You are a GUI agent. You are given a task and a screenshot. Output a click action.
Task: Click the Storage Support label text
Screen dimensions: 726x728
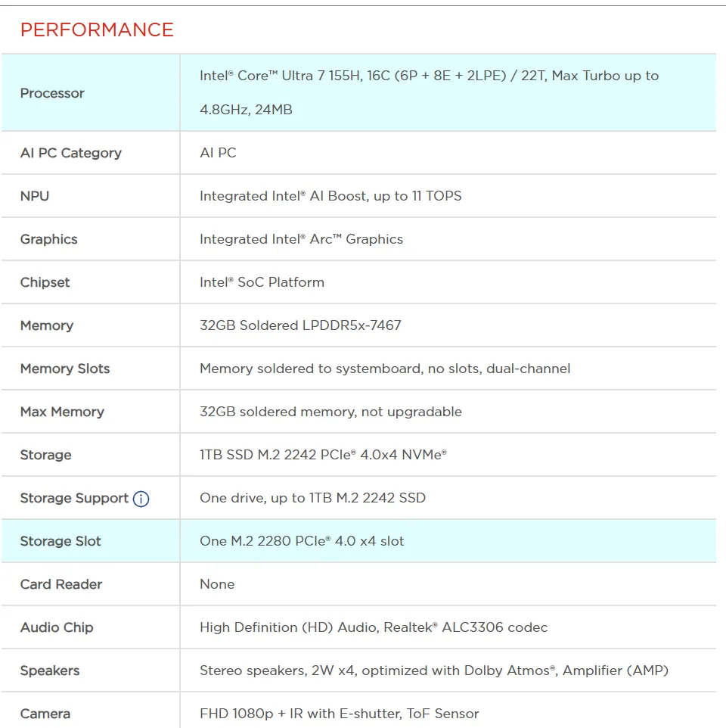point(74,498)
